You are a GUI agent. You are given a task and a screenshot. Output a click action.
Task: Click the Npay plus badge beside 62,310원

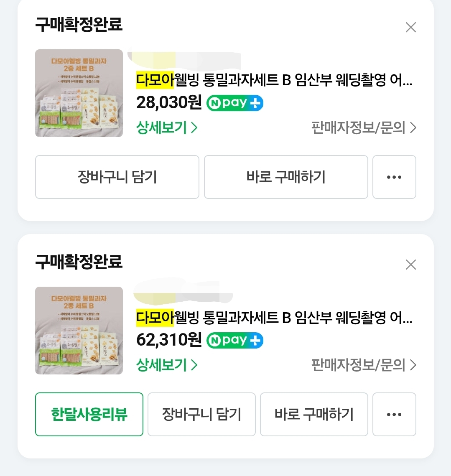[234, 340]
